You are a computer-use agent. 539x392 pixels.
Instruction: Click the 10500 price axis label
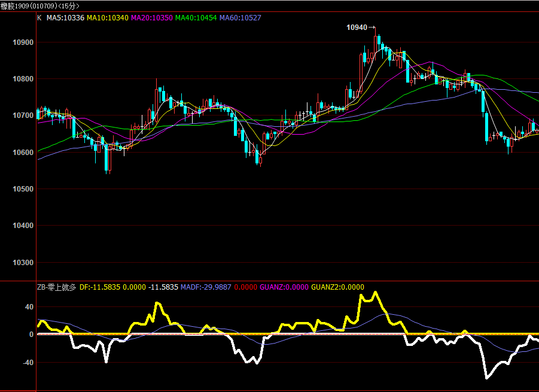click(23, 189)
